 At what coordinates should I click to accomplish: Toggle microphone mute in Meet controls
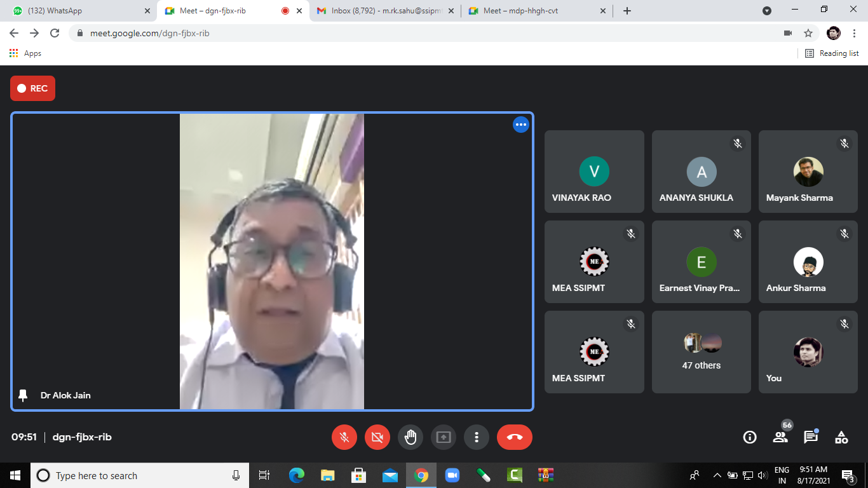(x=344, y=437)
